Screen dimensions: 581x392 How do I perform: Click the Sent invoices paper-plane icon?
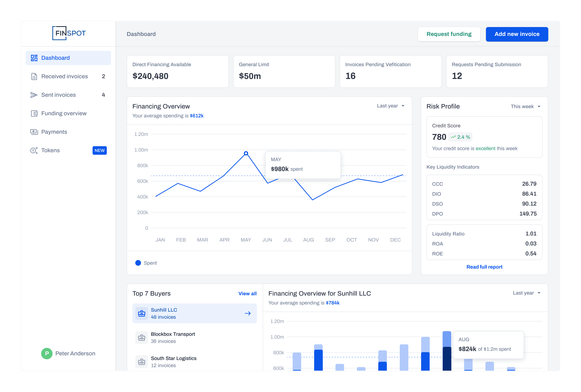pos(34,95)
